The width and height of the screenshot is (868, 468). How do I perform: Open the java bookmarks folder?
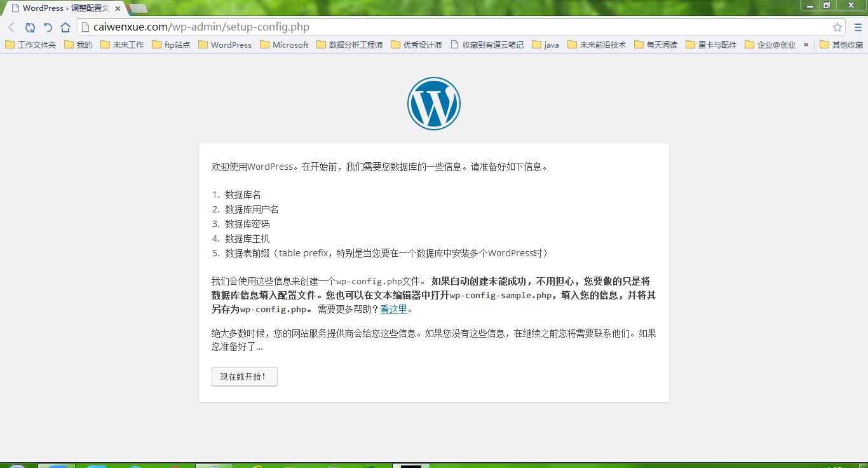pyautogui.click(x=545, y=45)
